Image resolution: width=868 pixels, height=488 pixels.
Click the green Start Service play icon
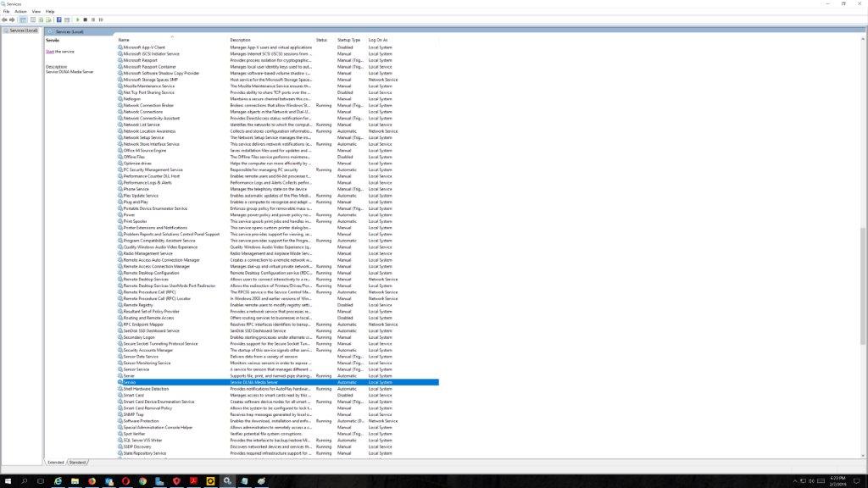[x=77, y=20]
